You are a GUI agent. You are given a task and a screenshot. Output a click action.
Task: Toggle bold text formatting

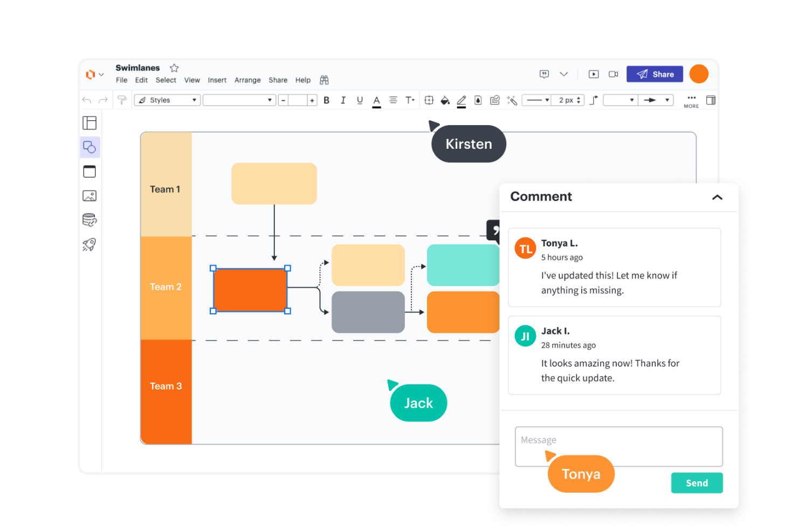pos(326,100)
